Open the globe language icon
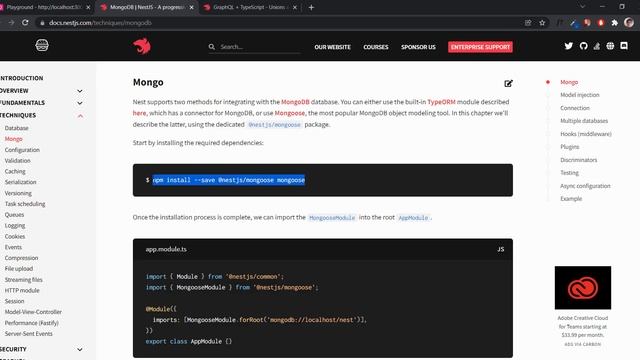 pos(610,46)
